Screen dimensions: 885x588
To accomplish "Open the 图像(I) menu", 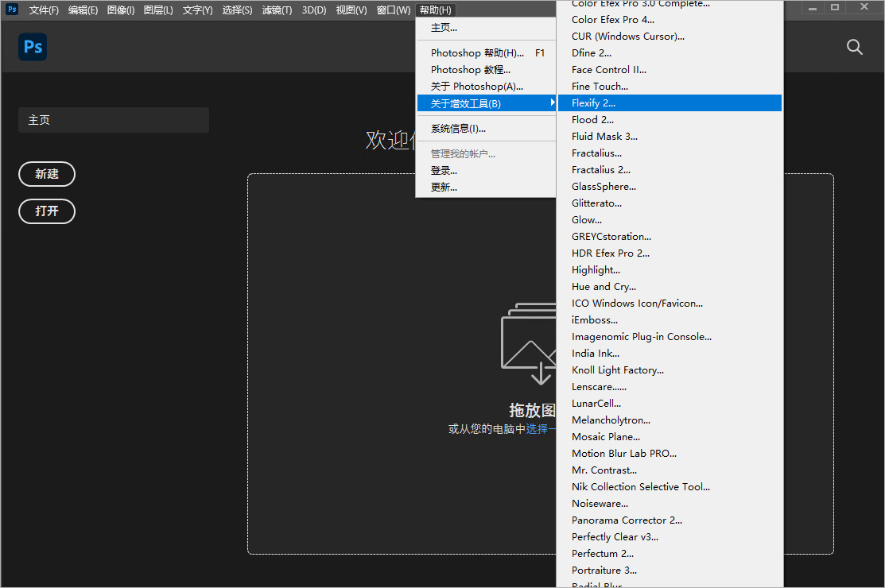I will [121, 10].
